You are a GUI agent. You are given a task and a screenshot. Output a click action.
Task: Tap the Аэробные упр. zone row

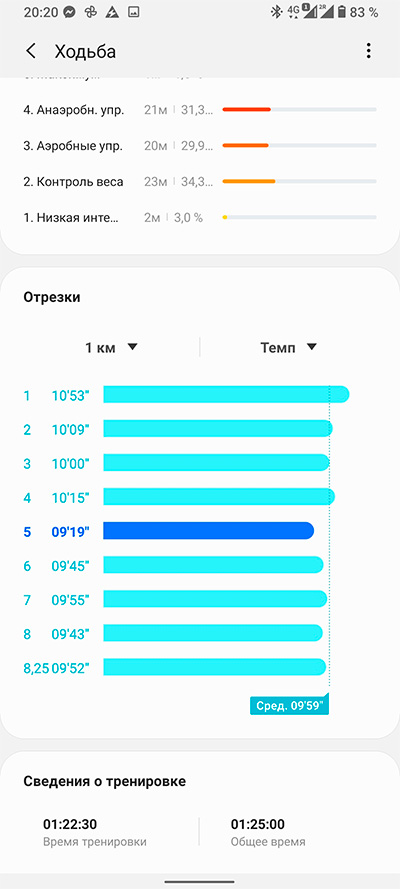point(200,146)
